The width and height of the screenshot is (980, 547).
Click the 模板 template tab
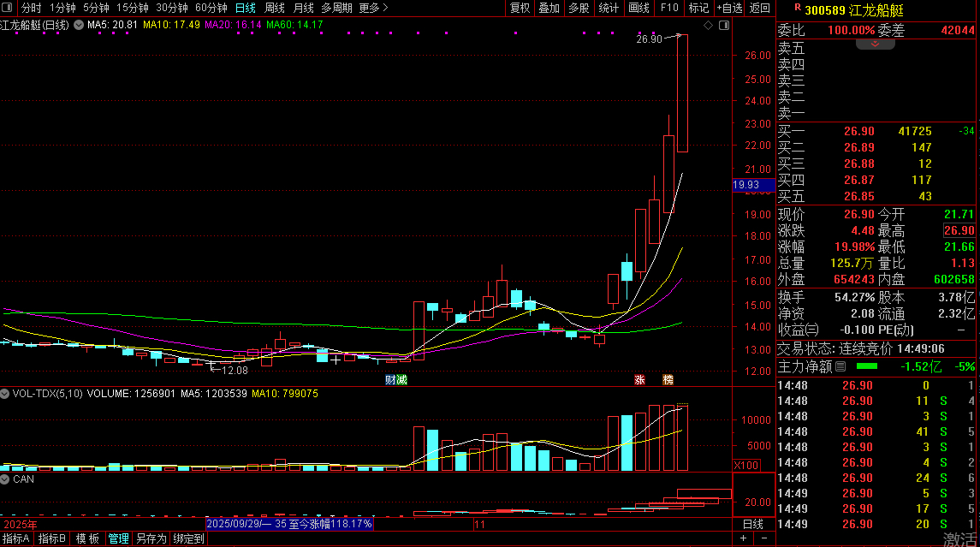click(87, 539)
